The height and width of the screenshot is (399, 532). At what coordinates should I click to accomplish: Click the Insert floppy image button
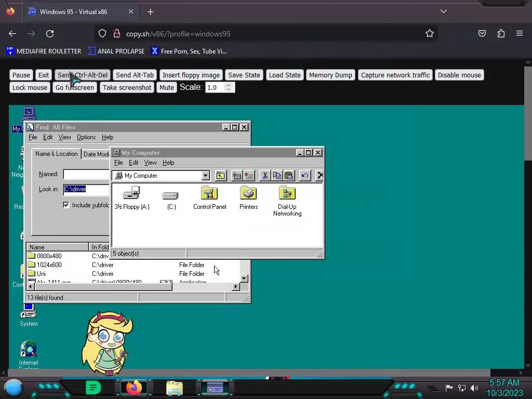(191, 75)
